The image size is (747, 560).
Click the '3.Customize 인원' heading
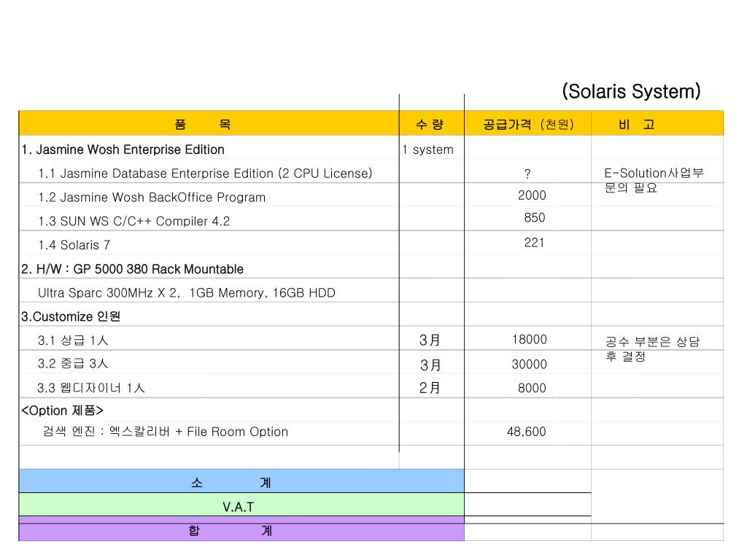point(71,316)
